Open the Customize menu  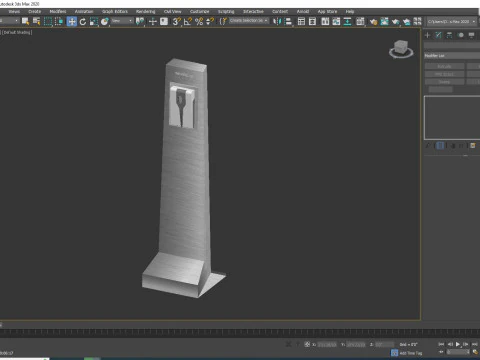coord(199,11)
